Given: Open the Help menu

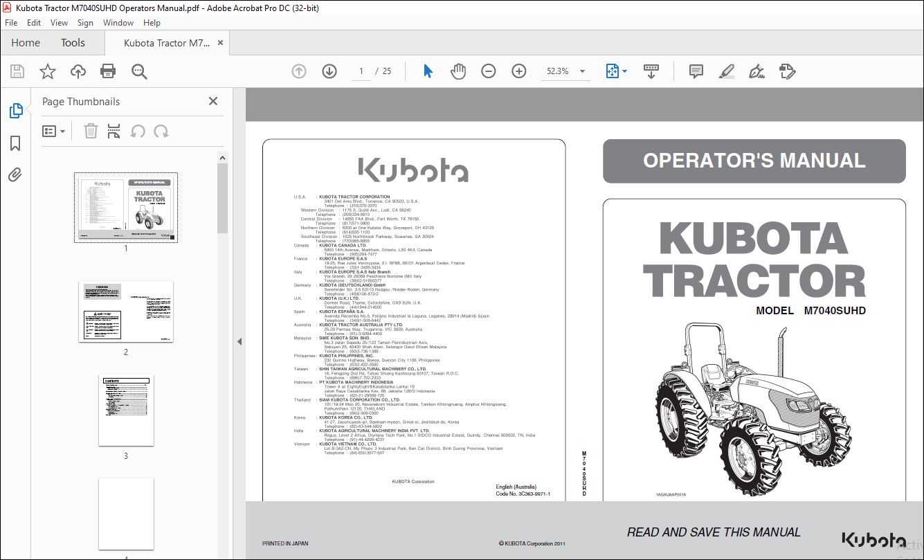Looking at the screenshot, I should coord(152,23).
